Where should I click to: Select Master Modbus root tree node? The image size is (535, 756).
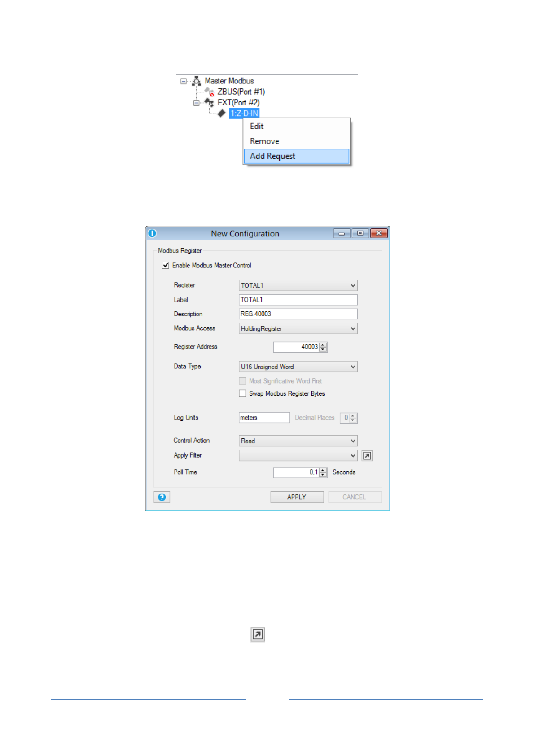point(229,81)
